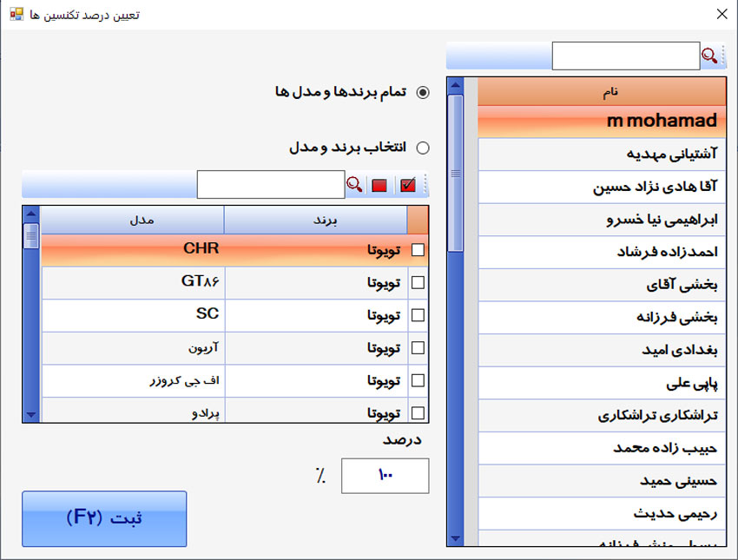Check the checkbox on the CHR row
This screenshot has width=738, height=560.
pyautogui.click(x=416, y=249)
